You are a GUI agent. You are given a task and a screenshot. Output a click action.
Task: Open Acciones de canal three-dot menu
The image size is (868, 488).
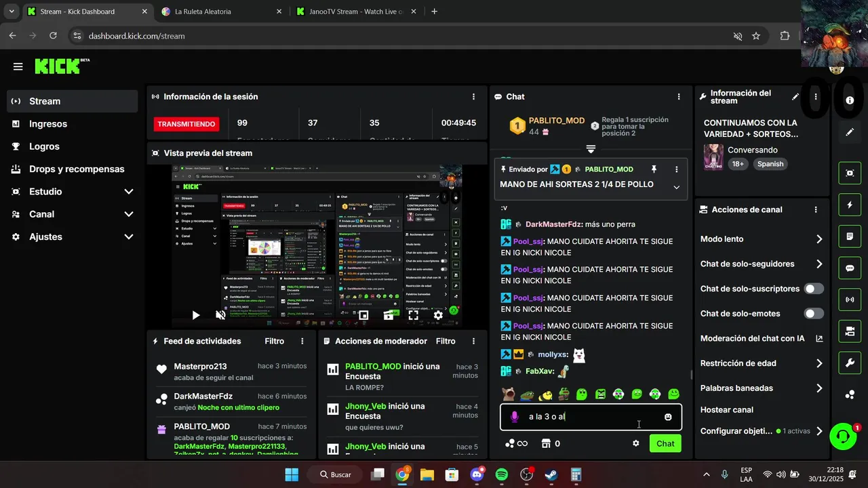[x=816, y=210]
